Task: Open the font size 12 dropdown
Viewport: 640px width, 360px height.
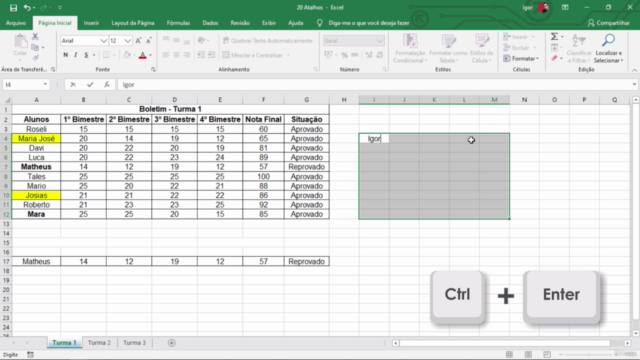Action: 127,41
